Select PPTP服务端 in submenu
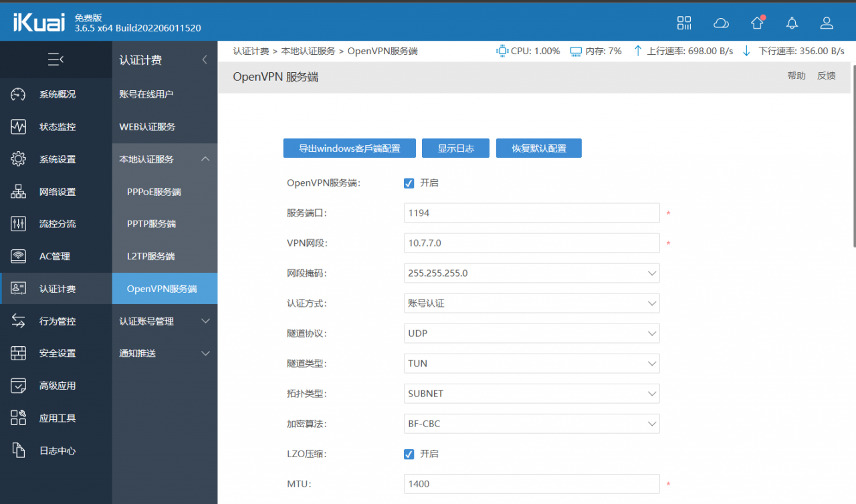Viewport: 856px width, 504px height. (x=165, y=224)
